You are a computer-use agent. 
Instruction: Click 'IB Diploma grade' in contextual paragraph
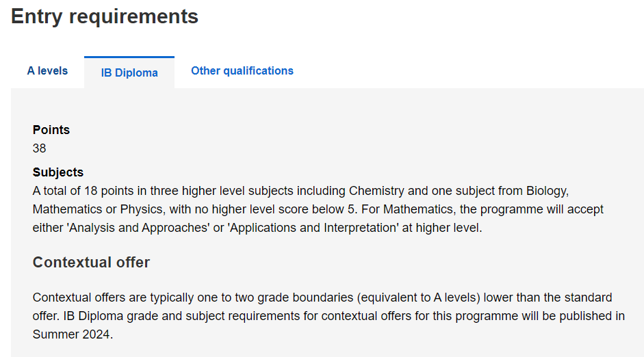[106, 316]
